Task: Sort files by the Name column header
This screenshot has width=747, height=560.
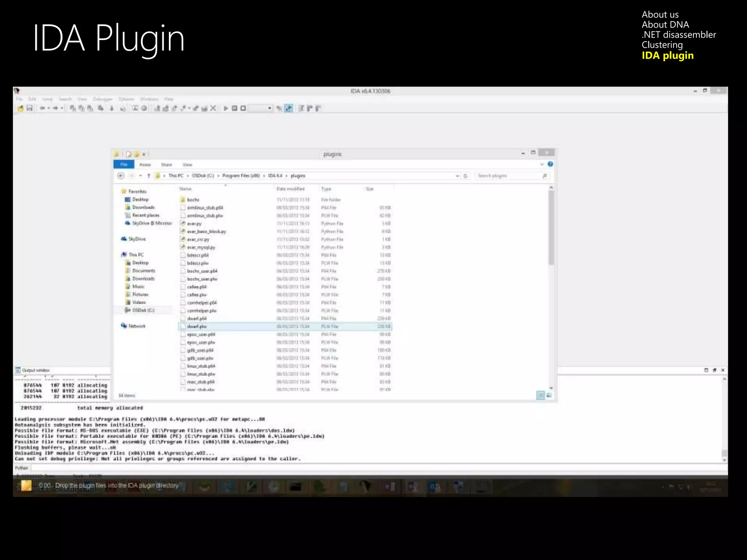Action: coord(186,189)
